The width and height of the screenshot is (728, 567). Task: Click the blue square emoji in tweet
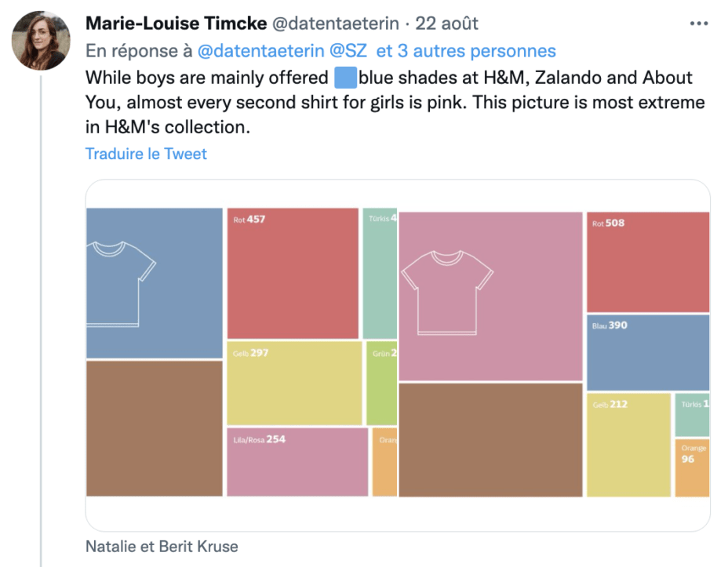click(345, 78)
